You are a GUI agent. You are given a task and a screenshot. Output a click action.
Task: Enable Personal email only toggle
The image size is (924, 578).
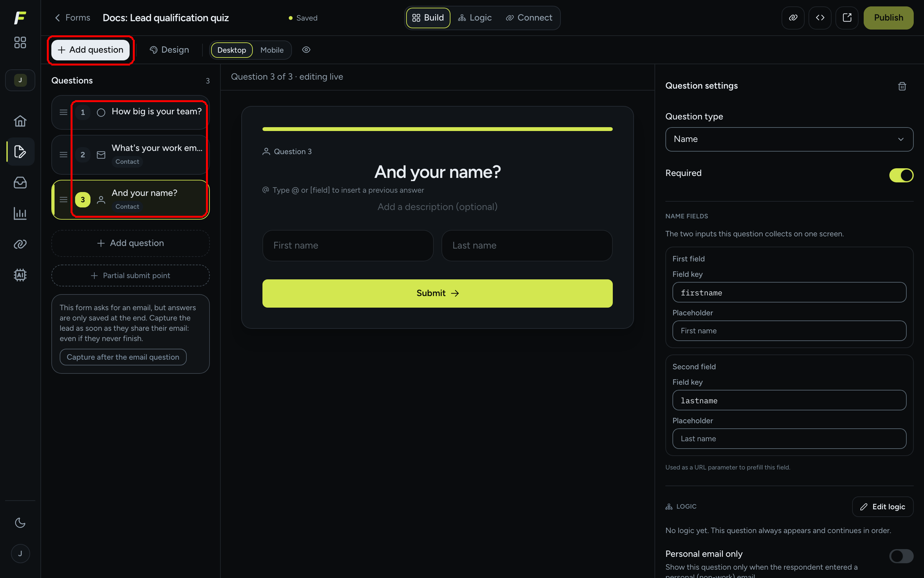pos(901,556)
